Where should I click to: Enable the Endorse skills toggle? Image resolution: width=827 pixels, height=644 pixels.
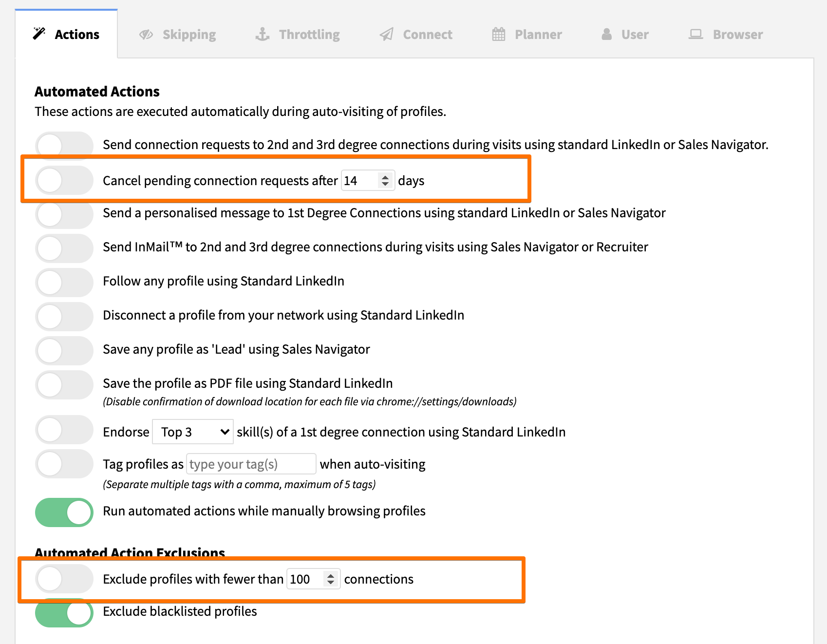(64, 430)
